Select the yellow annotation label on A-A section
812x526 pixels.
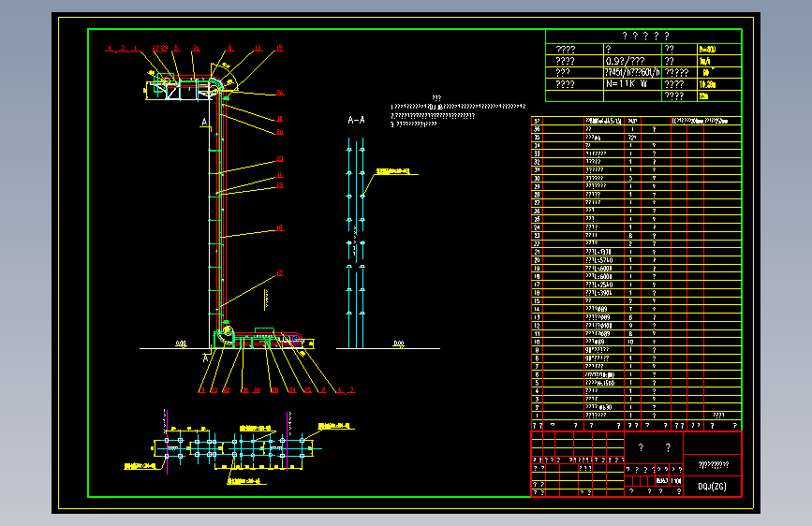[x=392, y=171]
